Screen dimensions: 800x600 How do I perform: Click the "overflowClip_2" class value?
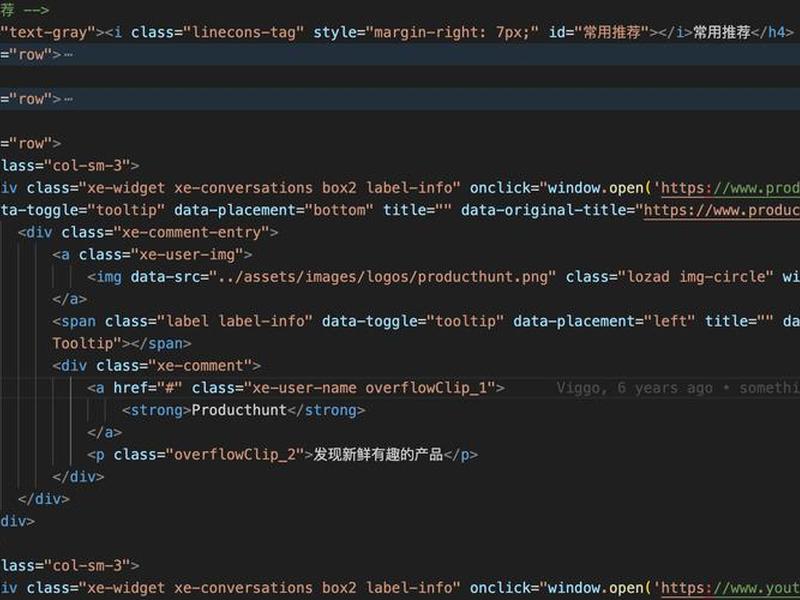[x=235, y=455]
